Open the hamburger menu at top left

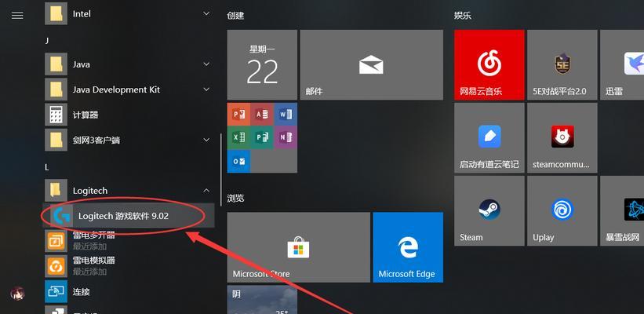(x=17, y=16)
